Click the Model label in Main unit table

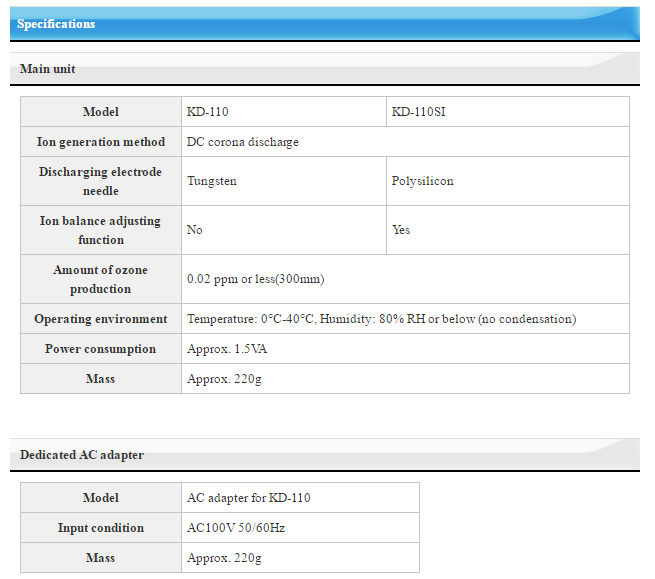coord(101,112)
